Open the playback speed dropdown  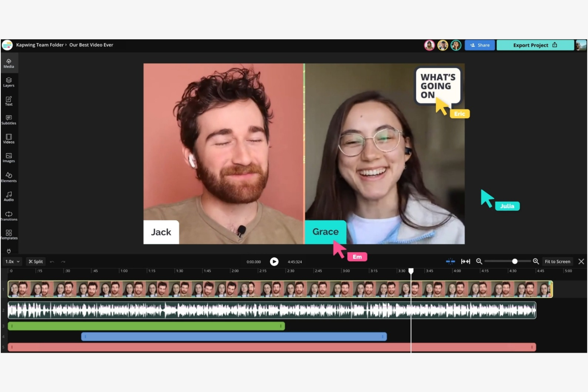tap(12, 261)
